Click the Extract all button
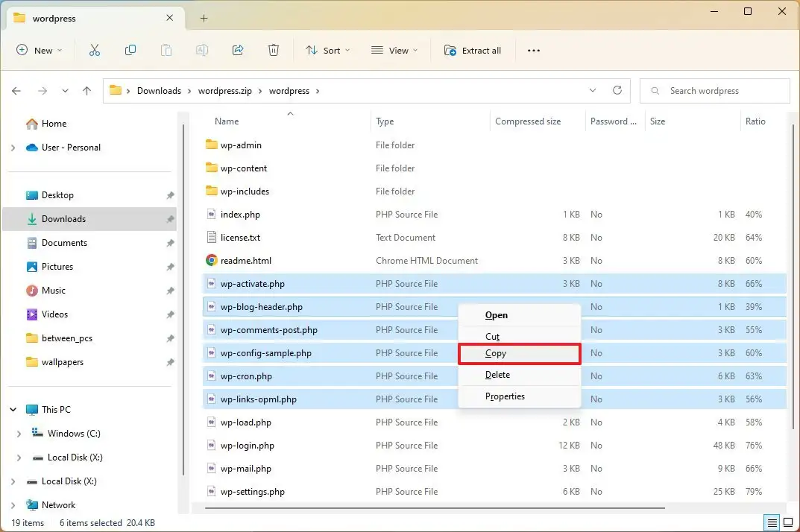Screen dimensions: 800x532 pos(473,50)
